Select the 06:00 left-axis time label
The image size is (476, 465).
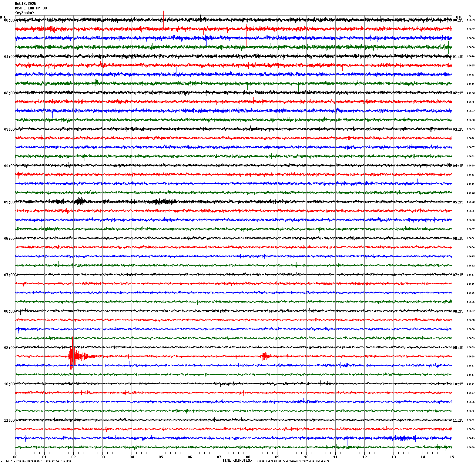click(x=9, y=239)
